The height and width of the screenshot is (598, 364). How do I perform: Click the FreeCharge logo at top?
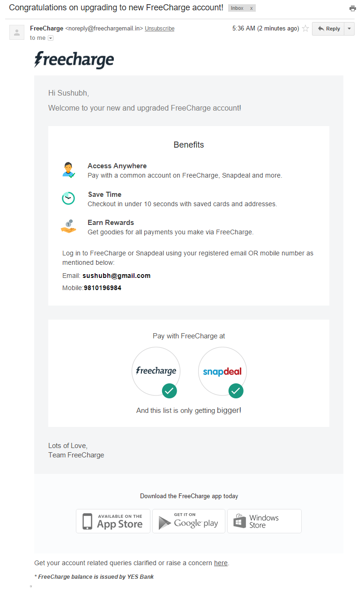[74, 60]
